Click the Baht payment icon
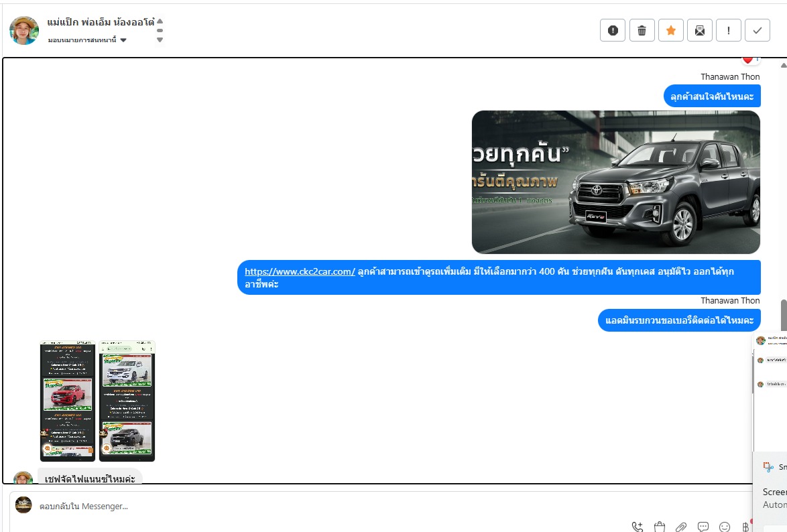 tap(746, 527)
